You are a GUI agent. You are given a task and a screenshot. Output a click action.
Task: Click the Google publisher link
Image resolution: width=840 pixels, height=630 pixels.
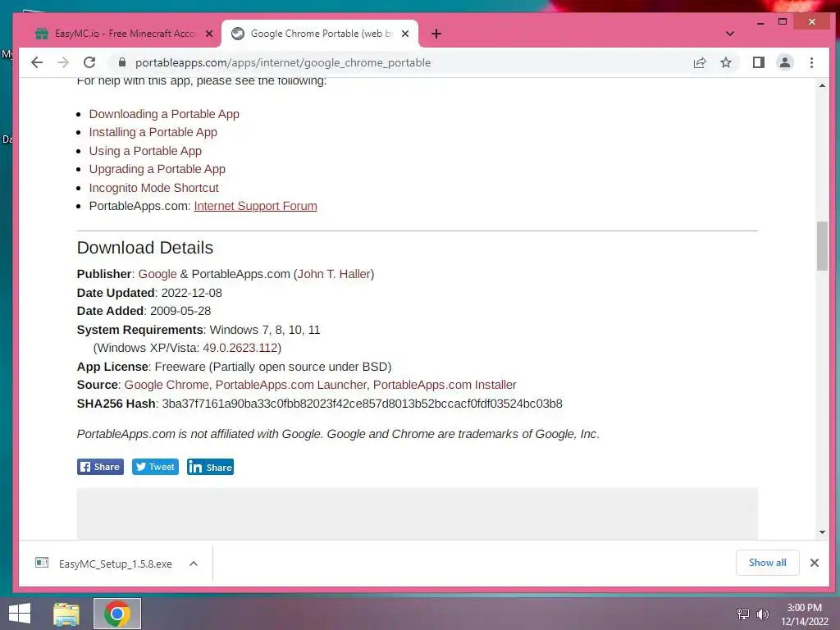coord(157,274)
